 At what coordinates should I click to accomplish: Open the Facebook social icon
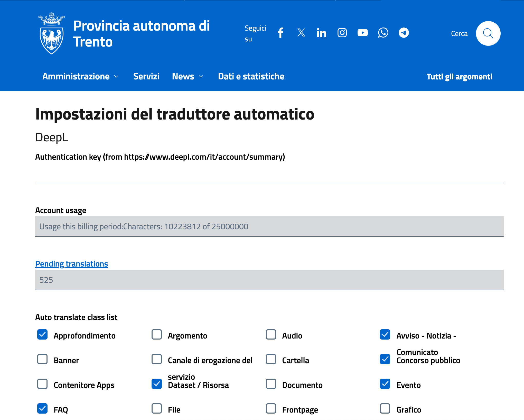coord(280,33)
